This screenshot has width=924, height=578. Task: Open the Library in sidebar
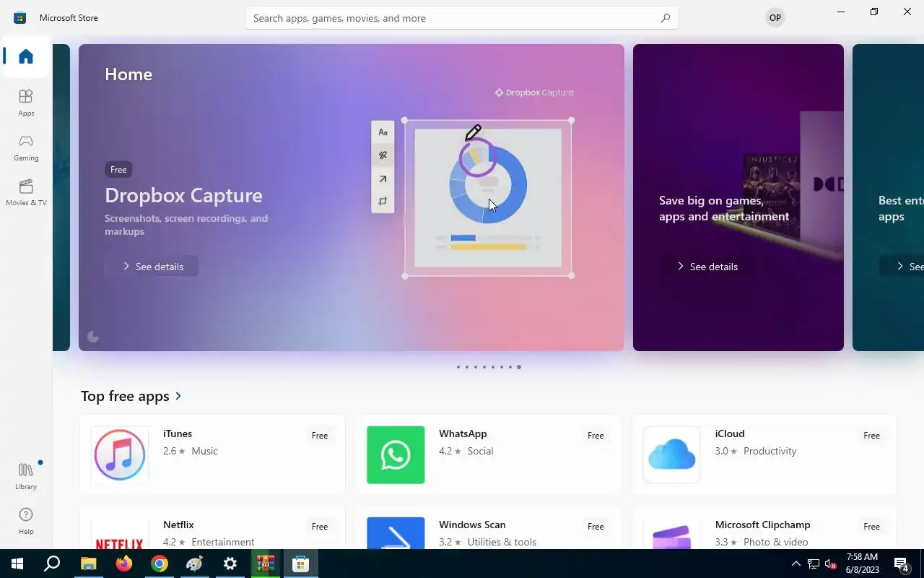[x=26, y=476]
